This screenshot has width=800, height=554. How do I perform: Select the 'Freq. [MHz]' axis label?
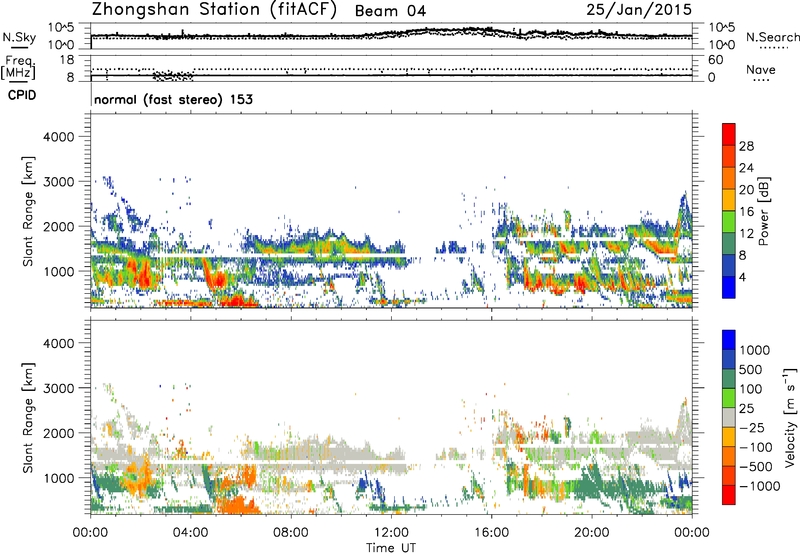tap(18, 68)
